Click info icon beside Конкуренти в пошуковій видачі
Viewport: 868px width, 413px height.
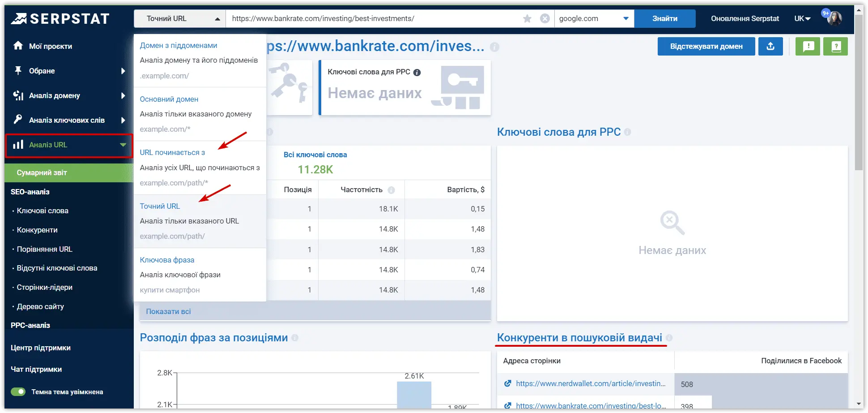pos(669,338)
